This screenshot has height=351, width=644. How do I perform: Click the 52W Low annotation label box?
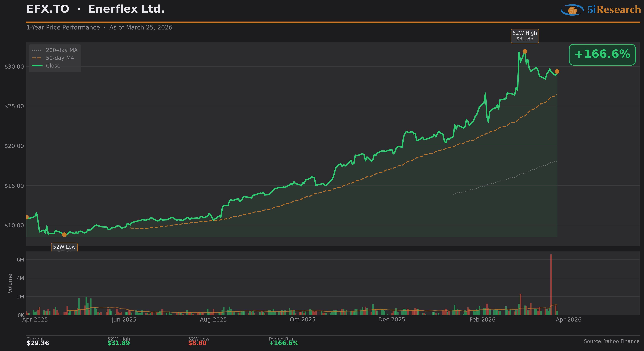coord(64,247)
